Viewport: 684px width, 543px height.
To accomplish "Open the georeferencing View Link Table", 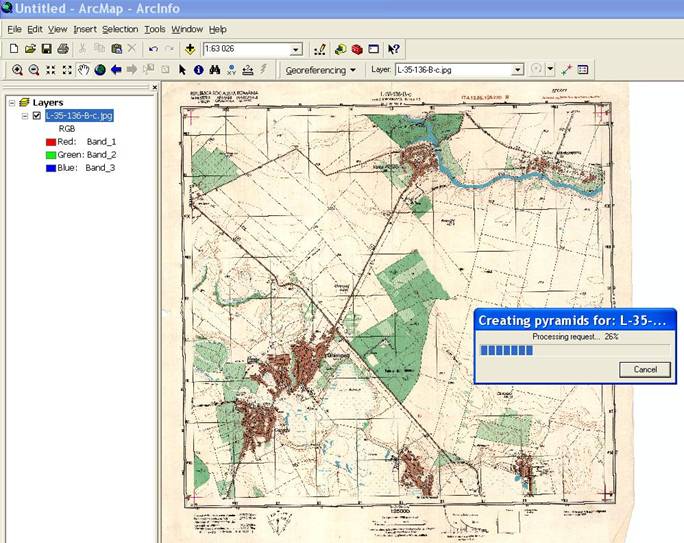I will (583, 70).
